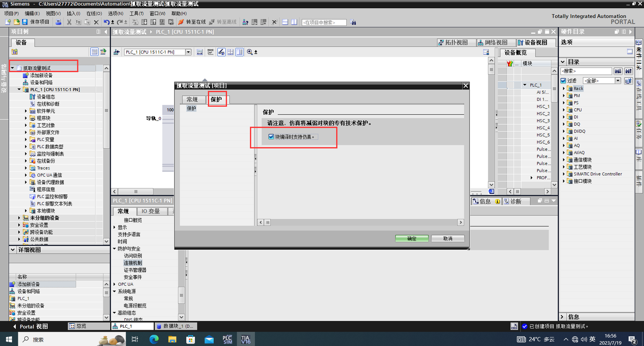Expand the 通信模块 catalog folder
Viewport: 644px width, 346px height.
pos(564,160)
